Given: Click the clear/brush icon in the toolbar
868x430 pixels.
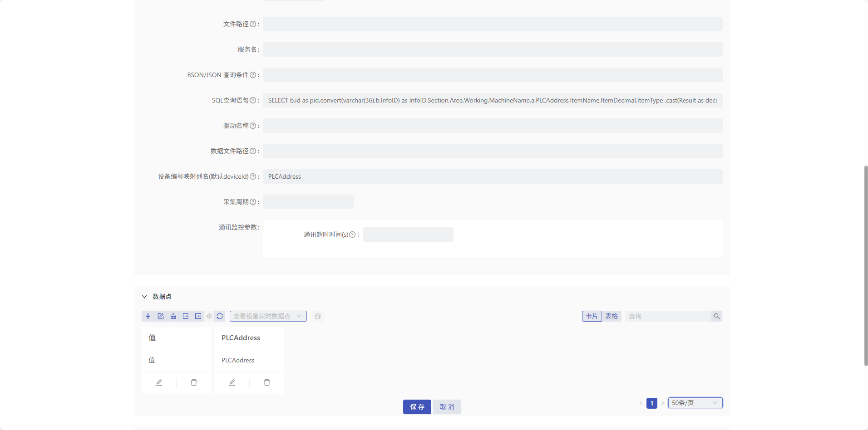Looking at the screenshot, I should click(173, 316).
